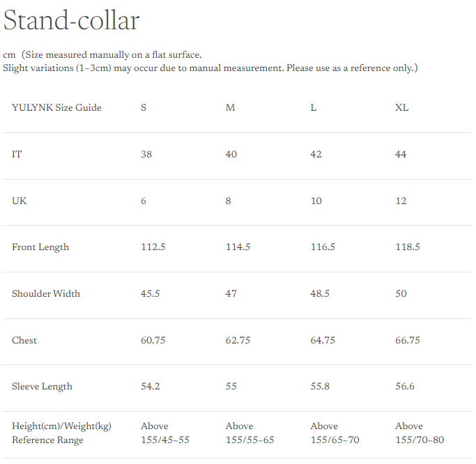Select the XL size column header
Screen dimensions: 476x464
(401, 107)
